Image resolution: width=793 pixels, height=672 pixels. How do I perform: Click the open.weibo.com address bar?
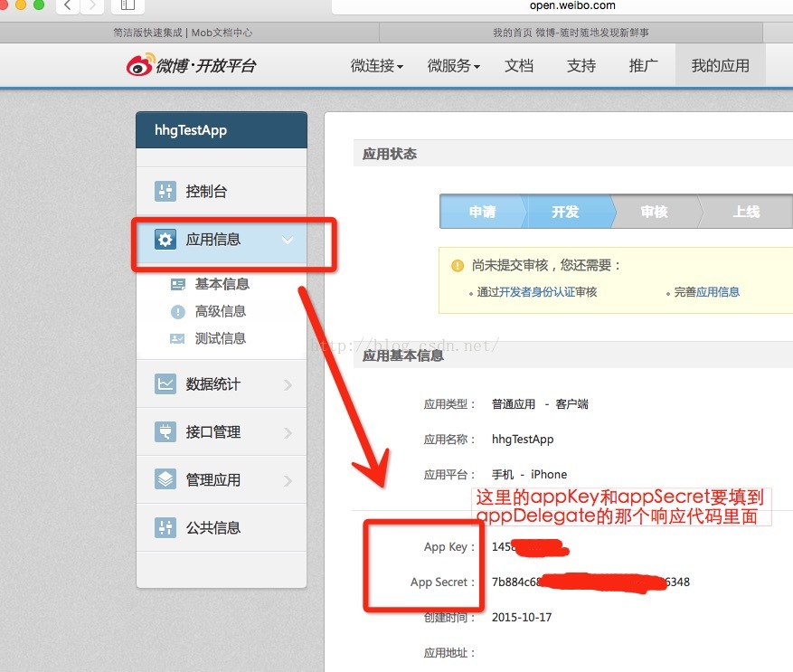562,5
